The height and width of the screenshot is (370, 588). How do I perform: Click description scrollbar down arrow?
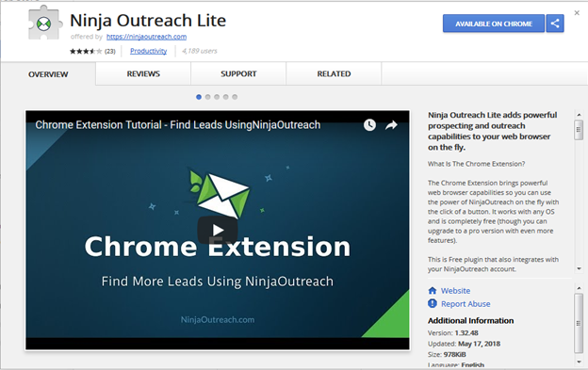coord(579,268)
